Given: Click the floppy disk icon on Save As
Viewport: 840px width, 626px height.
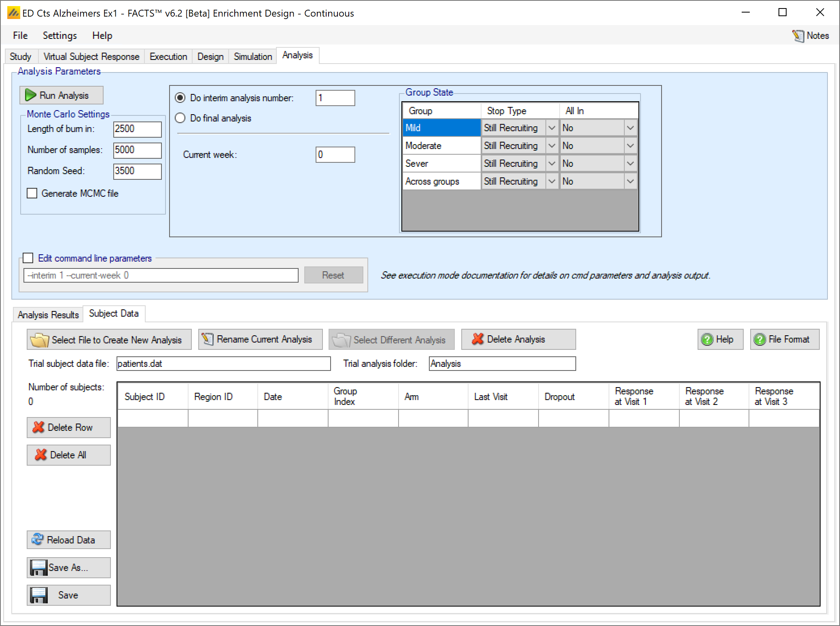Looking at the screenshot, I should [x=38, y=567].
